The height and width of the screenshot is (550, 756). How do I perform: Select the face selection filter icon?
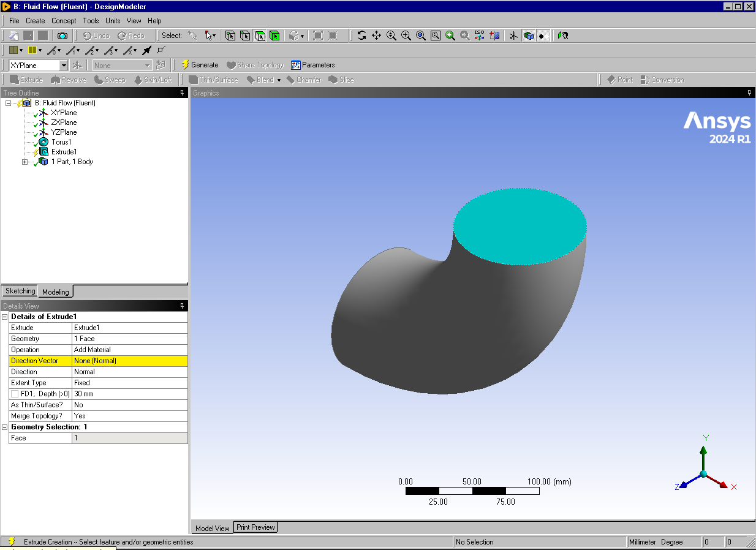(260, 36)
